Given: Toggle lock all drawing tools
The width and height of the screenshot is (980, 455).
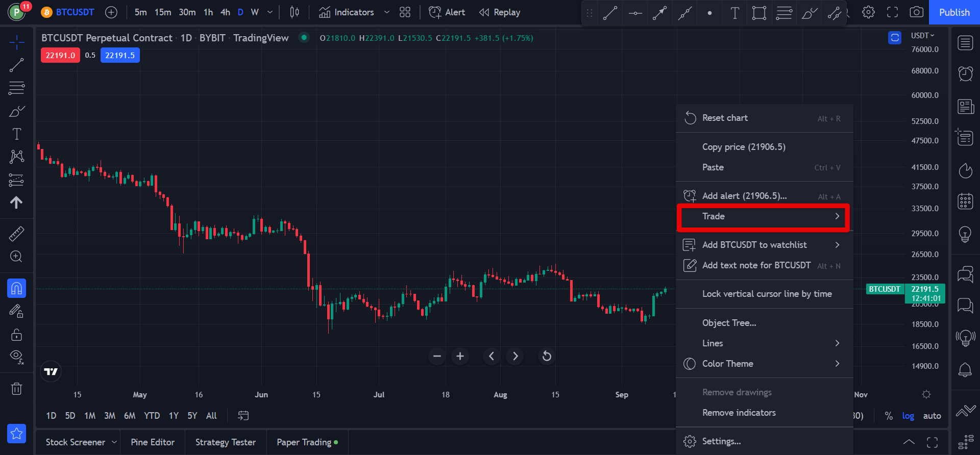Looking at the screenshot, I should 16,335.
